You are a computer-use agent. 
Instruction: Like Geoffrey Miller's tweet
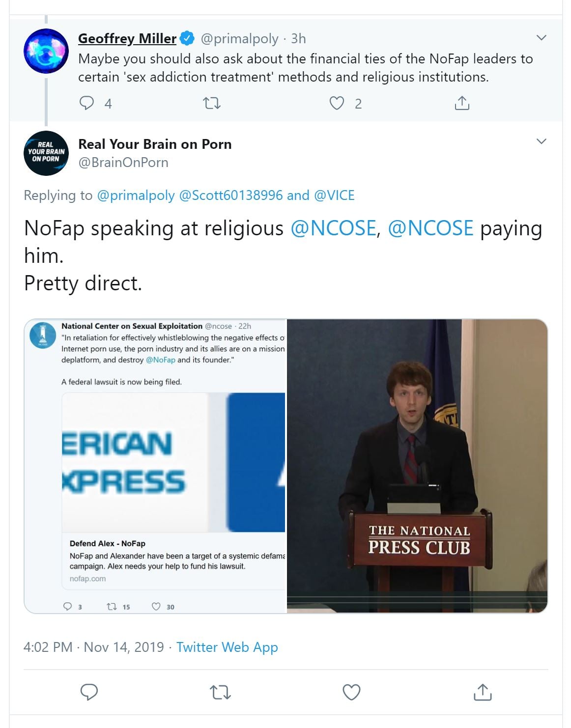(x=337, y=103)
